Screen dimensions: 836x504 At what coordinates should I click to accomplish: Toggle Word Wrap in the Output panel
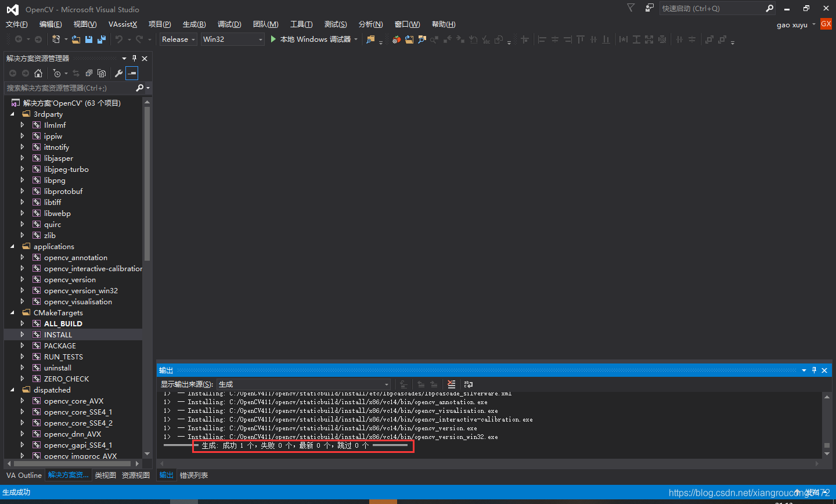[468, 384]
